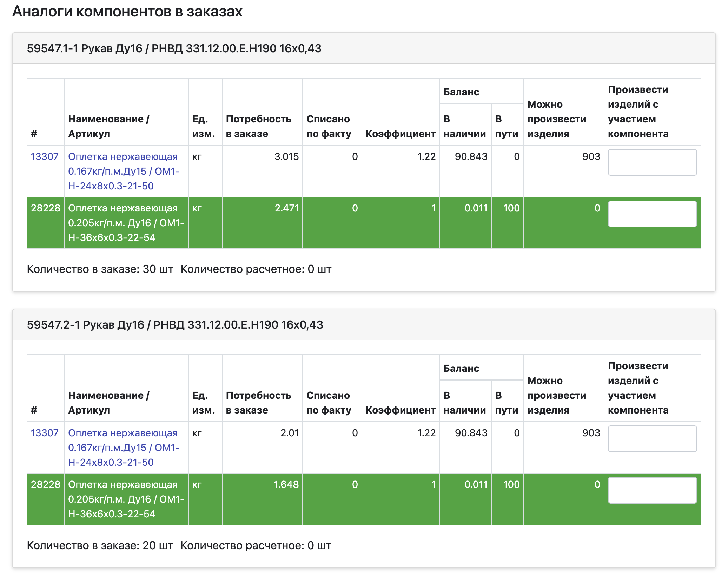Click Потребность в заказе header in first table

258,126
